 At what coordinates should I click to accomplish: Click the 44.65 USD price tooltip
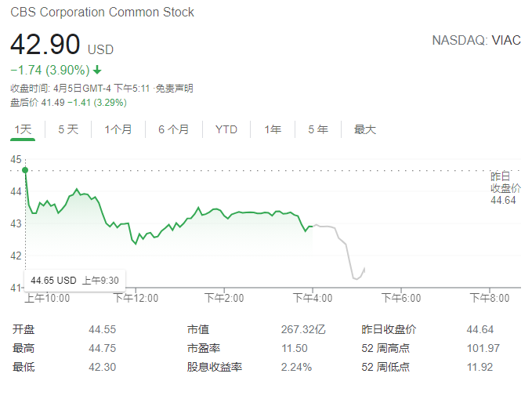click(74, 281)
